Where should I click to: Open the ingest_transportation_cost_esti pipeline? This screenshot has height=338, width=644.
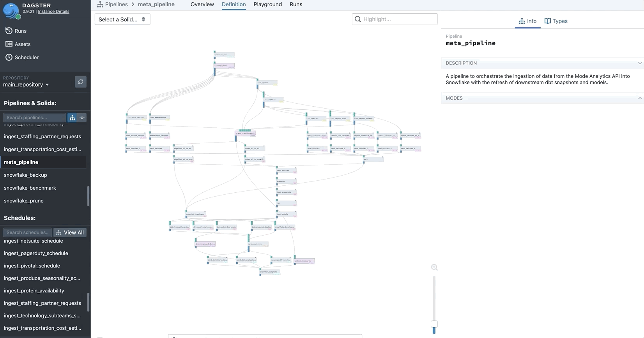(x=42, y=149)
